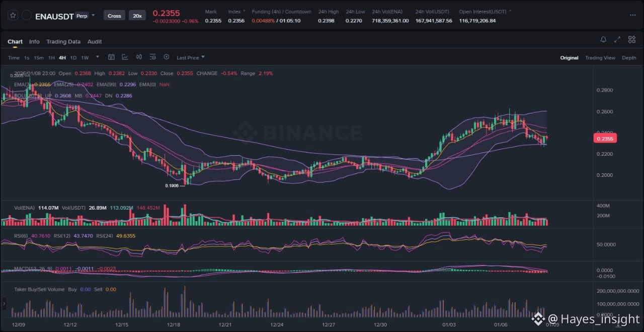Select the 1W interval
The height and width of the screenshot is (332, 644).
click(x=85, y=58)
